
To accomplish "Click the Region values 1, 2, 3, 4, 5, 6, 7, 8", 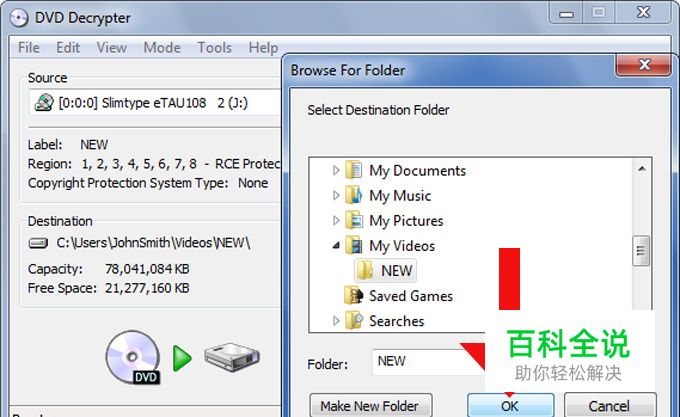I will click(139, 164).
